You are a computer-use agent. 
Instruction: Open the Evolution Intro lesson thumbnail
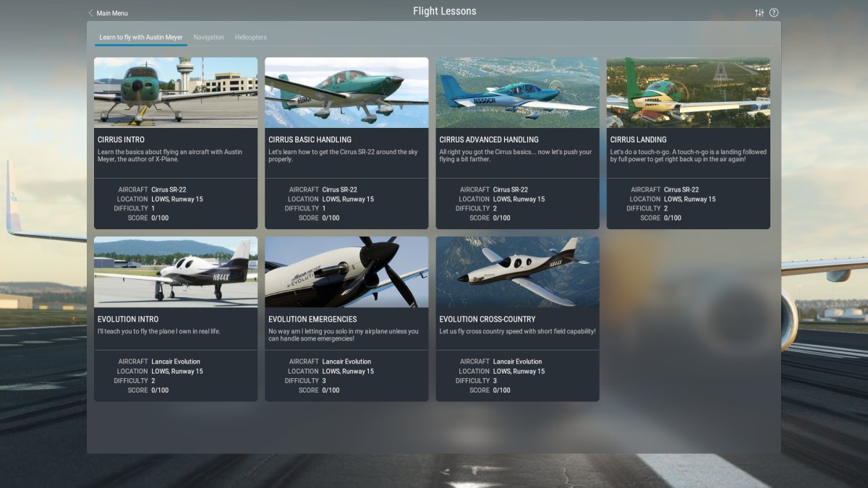pos(176,272)
